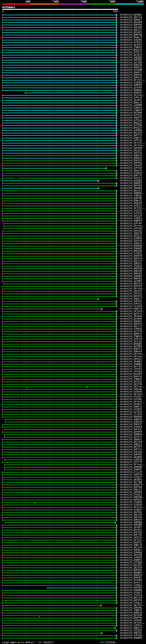Select the UniRef100_Q38956 label
This screenshot has width=146, height=644.
click(x=131, y=238)
